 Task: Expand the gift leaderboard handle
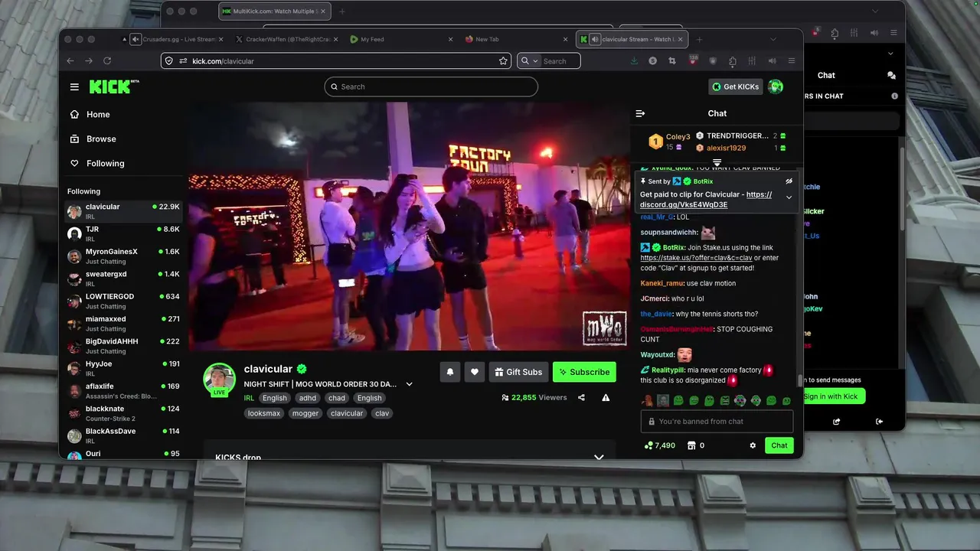coord(717,163)
